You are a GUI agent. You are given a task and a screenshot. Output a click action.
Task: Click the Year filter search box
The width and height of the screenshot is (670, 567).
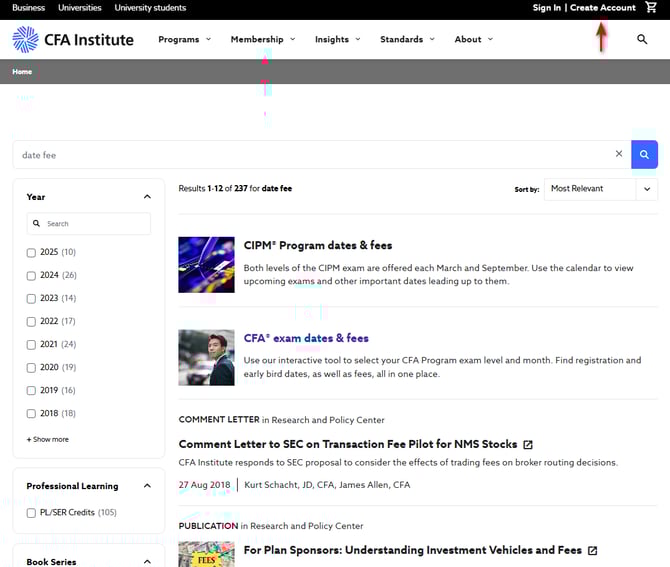(89, 223)
